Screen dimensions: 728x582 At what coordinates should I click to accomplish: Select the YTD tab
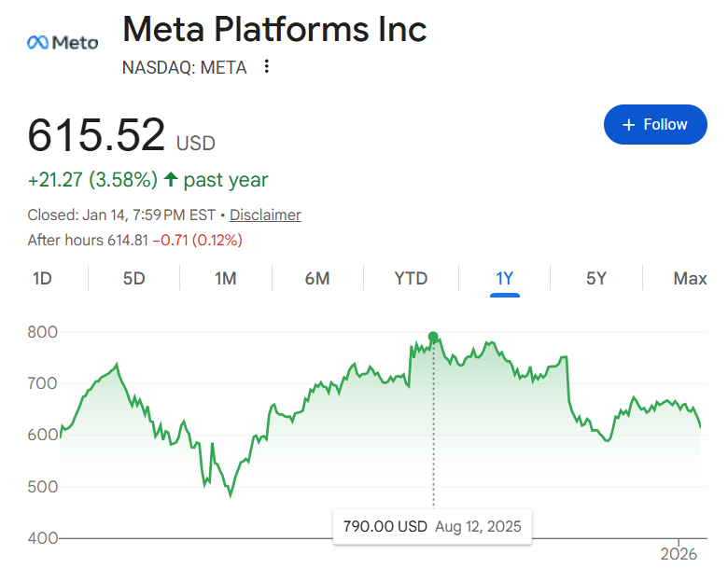pyautogui.click(x=411, y=278)
